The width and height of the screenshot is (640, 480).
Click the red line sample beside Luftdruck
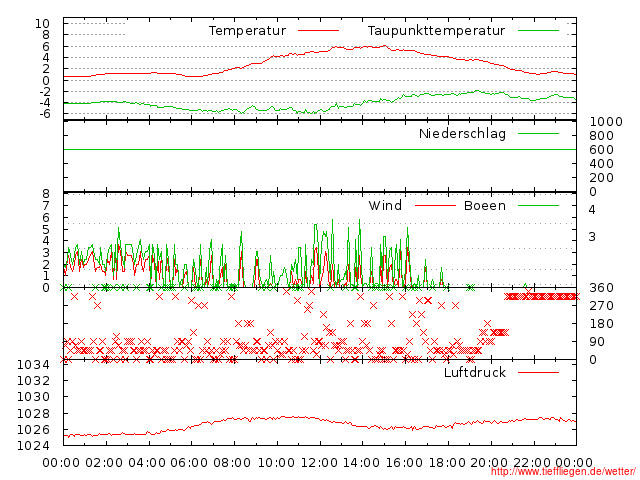click(x=538, y=372)
